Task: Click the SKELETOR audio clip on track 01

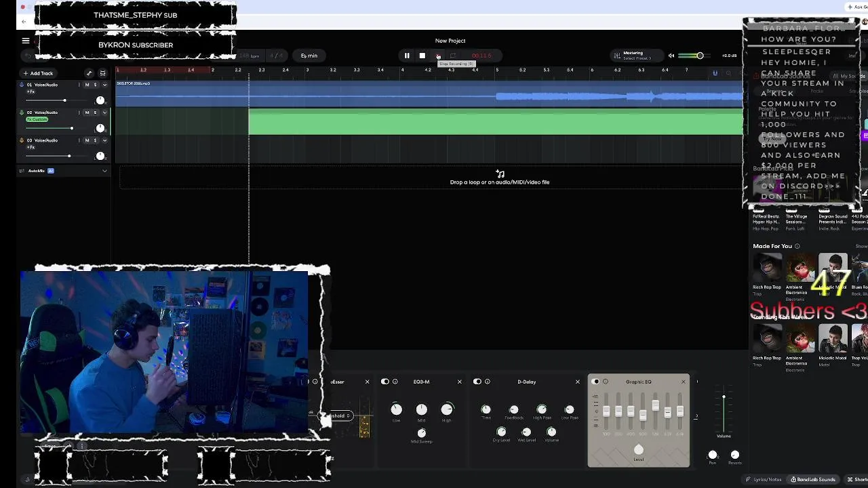Action: [x=429, y=94]
